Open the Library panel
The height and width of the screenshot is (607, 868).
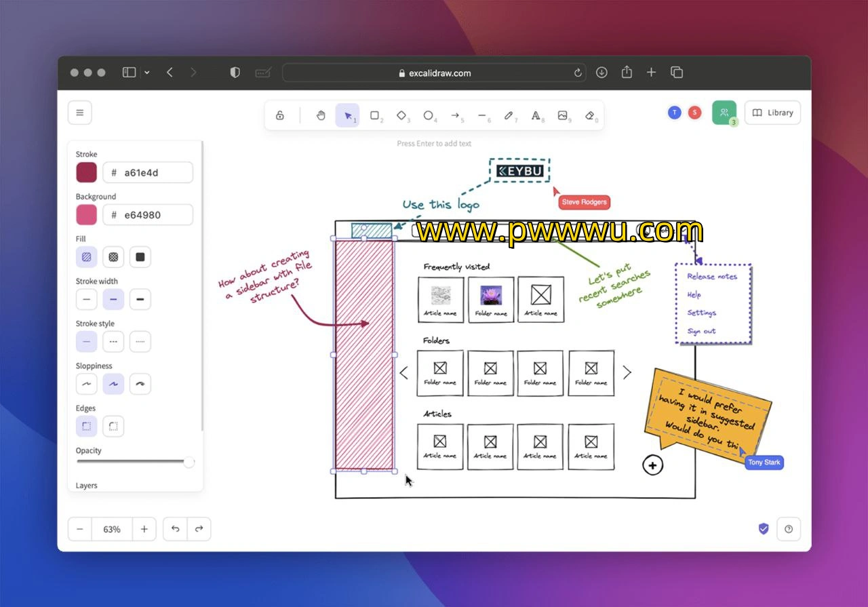772,113
